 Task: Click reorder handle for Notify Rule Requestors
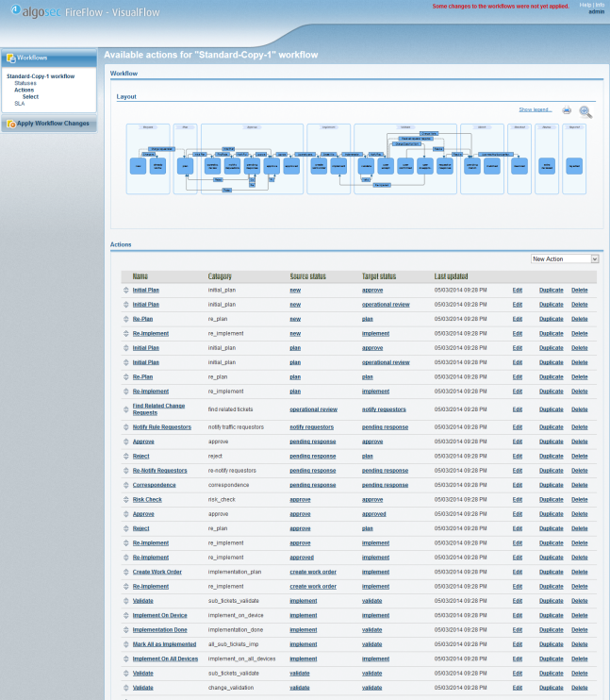(x=125, y=427)
